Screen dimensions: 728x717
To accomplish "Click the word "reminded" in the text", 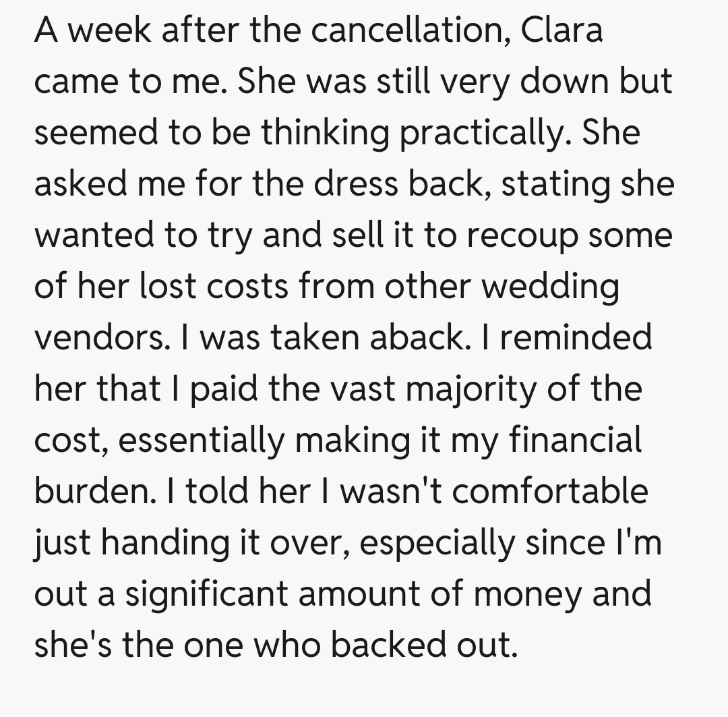I will (576, 339).
